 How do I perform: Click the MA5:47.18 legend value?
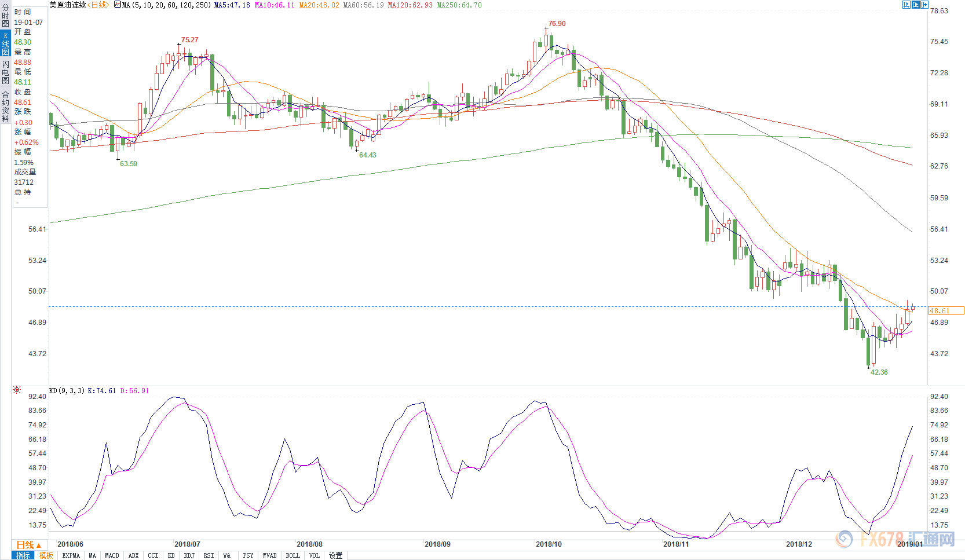pyautogui.click(x=232, y=5)
